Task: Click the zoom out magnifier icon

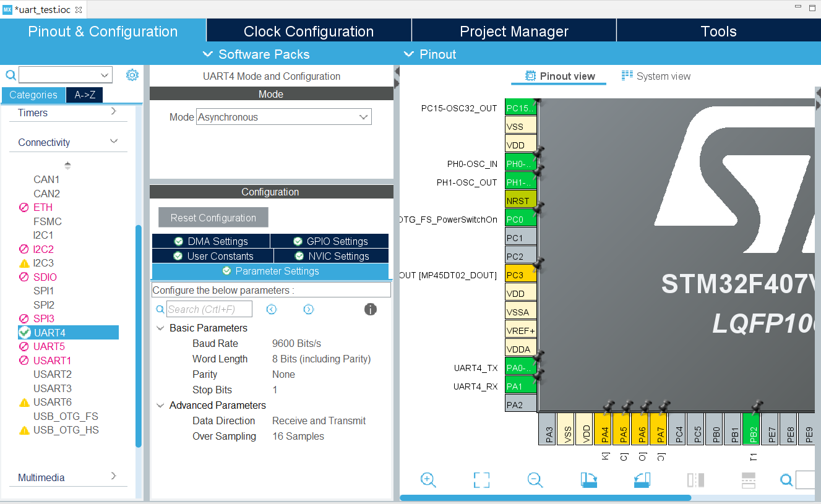Action: (x=535, y=480)
